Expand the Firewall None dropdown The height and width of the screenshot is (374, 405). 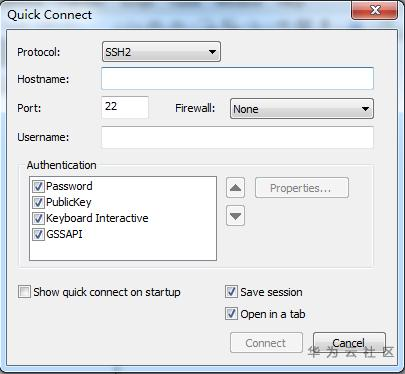click(x=302, y=109)
